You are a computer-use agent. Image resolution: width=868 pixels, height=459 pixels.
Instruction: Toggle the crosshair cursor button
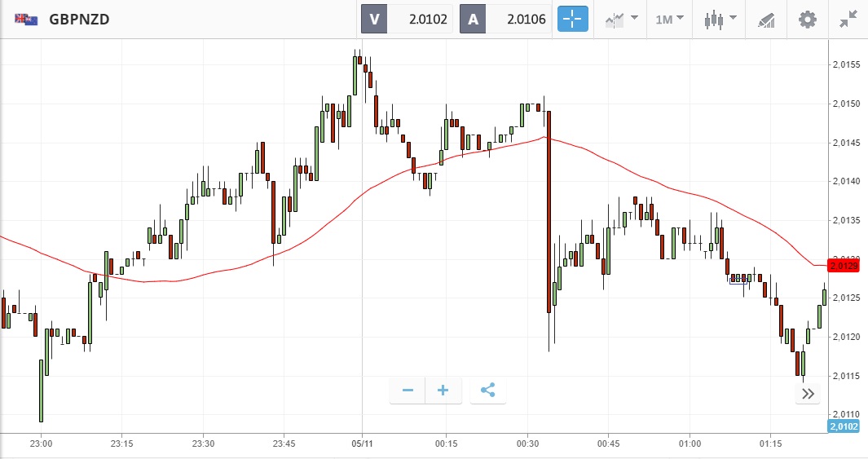572,19
